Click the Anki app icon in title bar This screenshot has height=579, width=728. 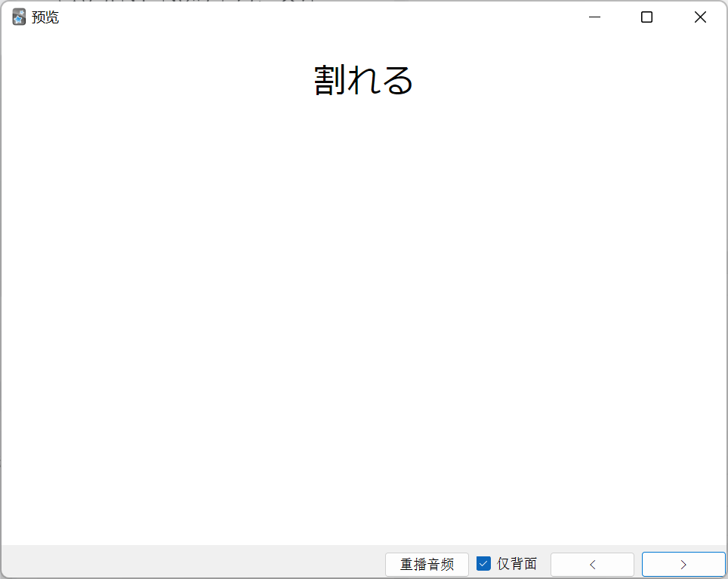19,17
